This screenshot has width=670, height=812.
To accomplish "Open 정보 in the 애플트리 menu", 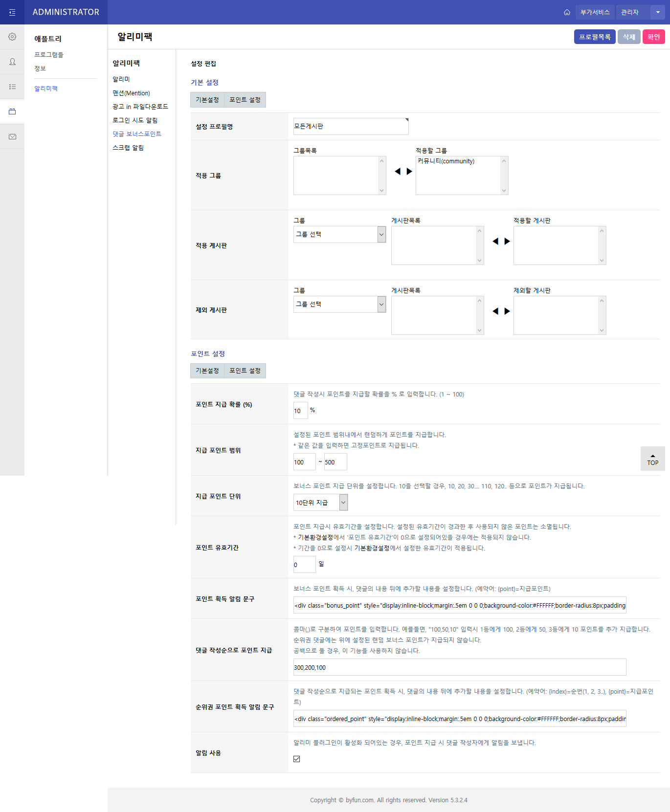I will (x=40, y=68).
